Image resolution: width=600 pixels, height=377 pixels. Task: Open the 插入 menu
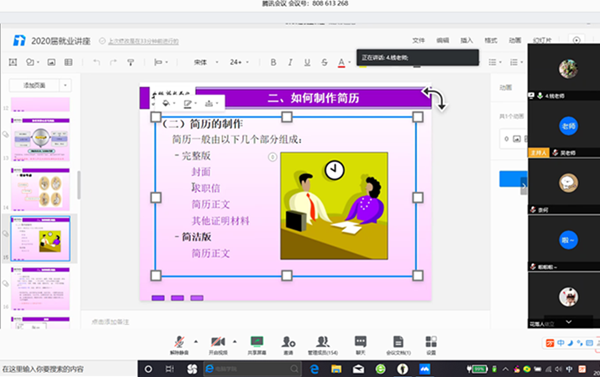[x=466, y=40]
